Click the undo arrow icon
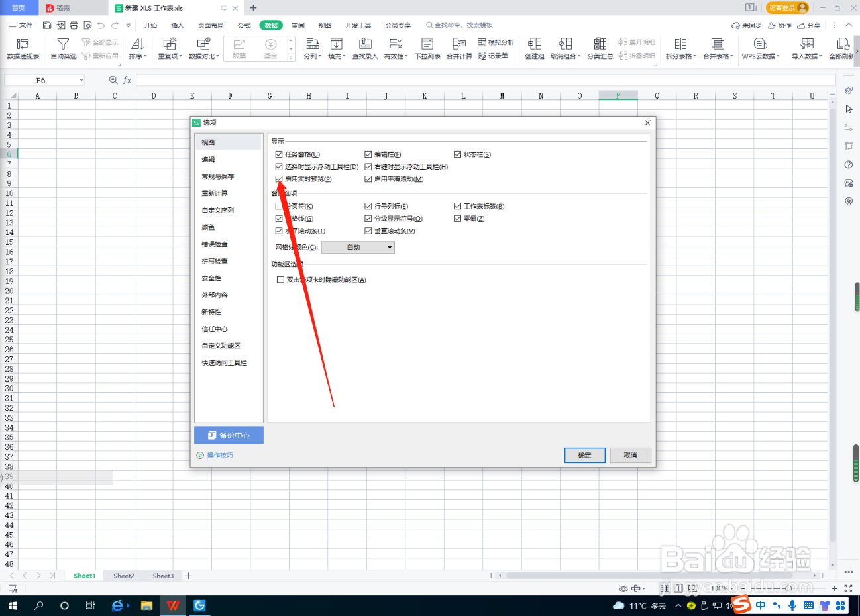 pyautogui.click(x=101, y=25)
